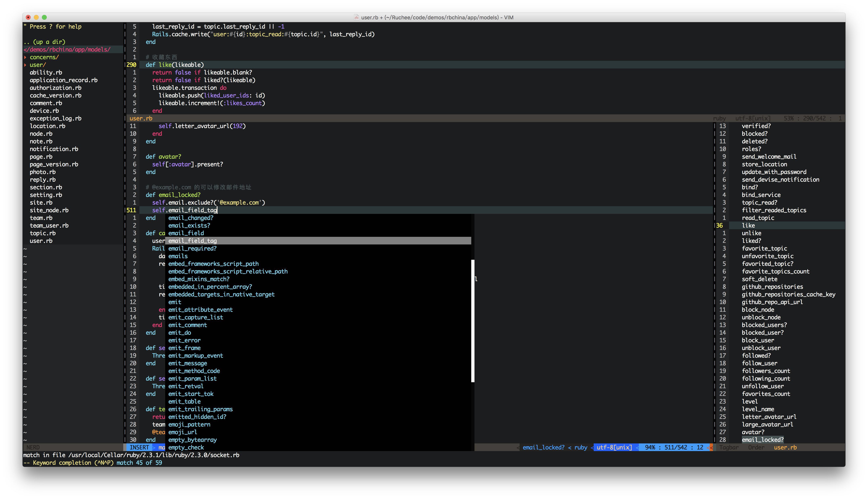
Task: Click the user.rb split window label
Action: (141, 118)
